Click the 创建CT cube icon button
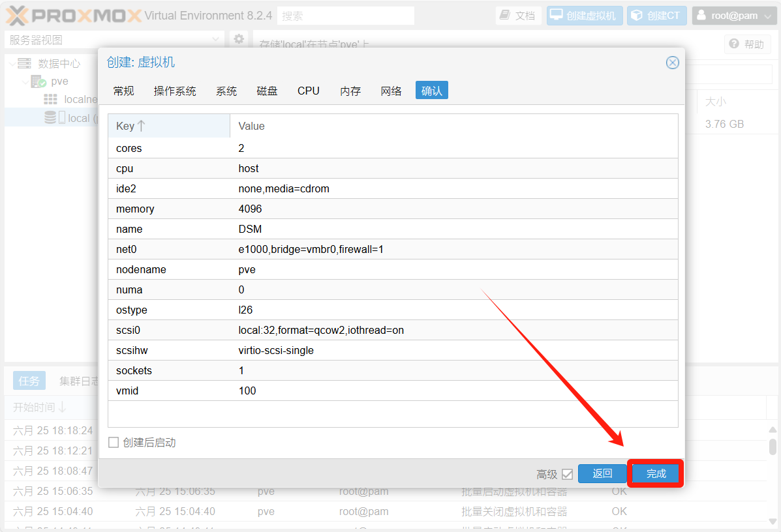Image resolution: width=781 pixels, height=532 pixels. click(637, 16)
